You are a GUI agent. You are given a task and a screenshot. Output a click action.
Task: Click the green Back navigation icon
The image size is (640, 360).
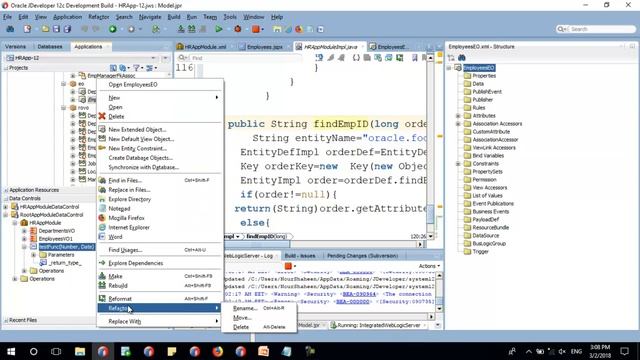coord(113,29)
